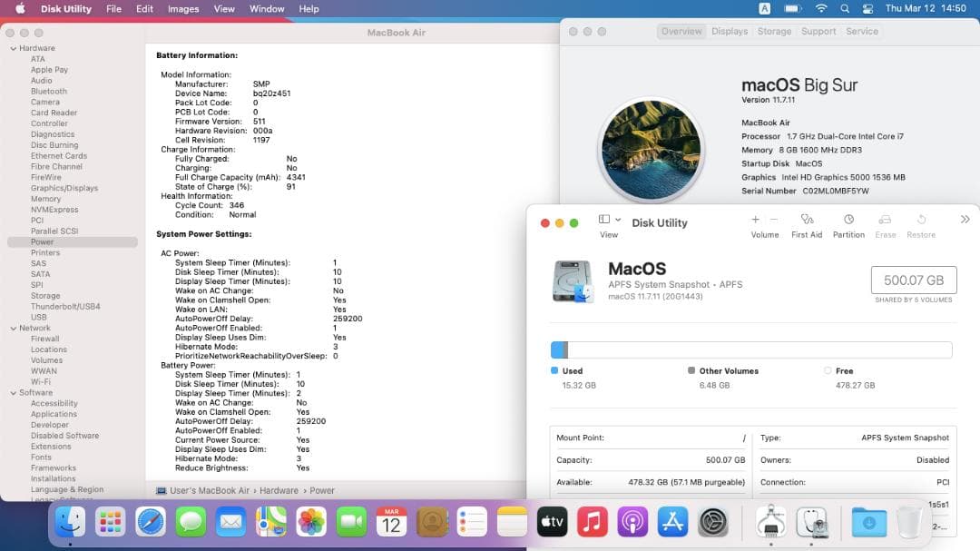Launch Safari from the dock
The width and height of the screenshot is (980, 551).
pos(151,522)
